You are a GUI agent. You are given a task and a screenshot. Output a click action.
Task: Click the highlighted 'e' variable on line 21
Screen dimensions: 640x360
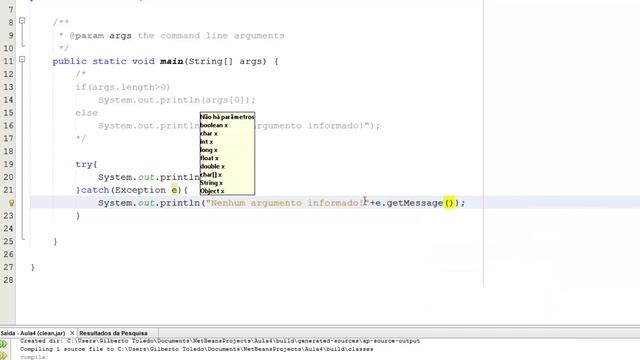pyautogui.click(x=174, y=190)
